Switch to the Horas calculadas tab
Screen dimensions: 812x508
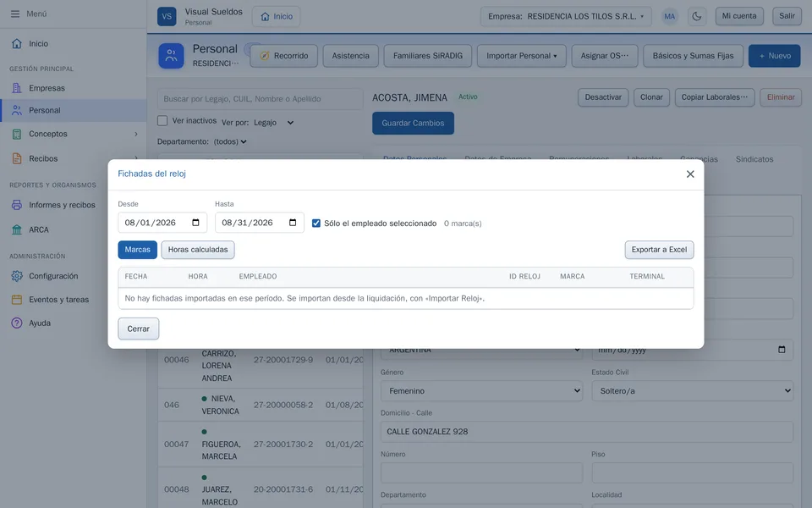(x=198, y=250)
